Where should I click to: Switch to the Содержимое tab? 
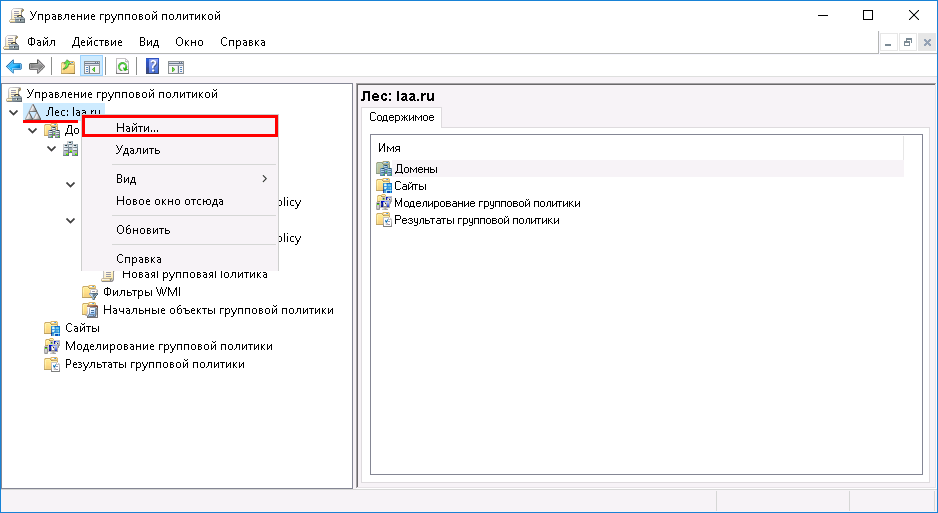401,118
